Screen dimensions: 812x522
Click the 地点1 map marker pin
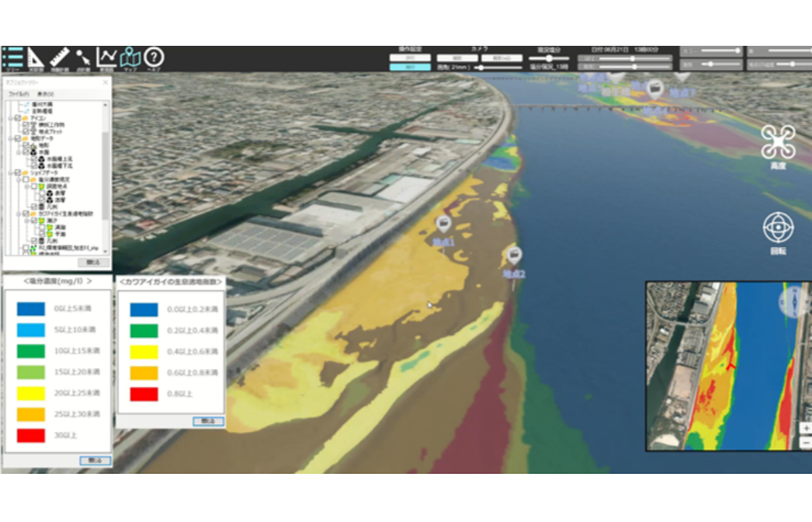click(x=443, y=224)
